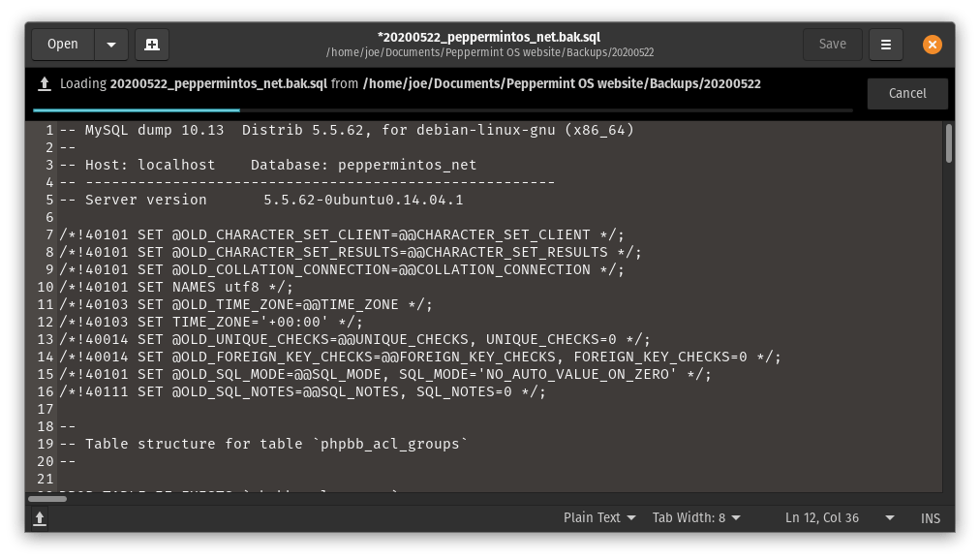Click the OLD_CHARACTER_SET_RESULTS line
The image size is (980, 560).
click(351, 253)
